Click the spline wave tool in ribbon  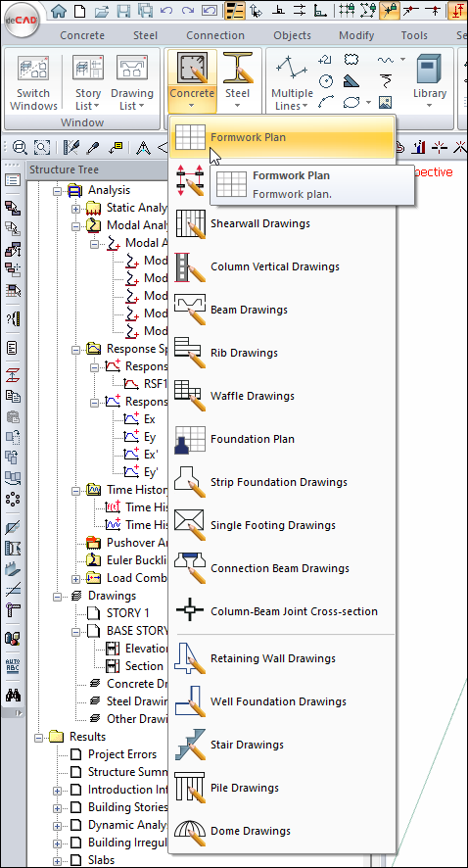[385, 59]
